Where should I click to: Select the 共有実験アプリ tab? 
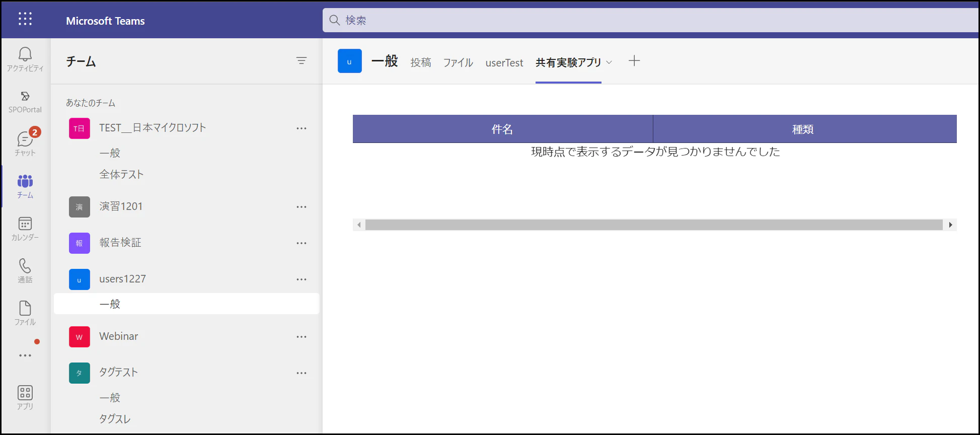click(x=568, y=62)
